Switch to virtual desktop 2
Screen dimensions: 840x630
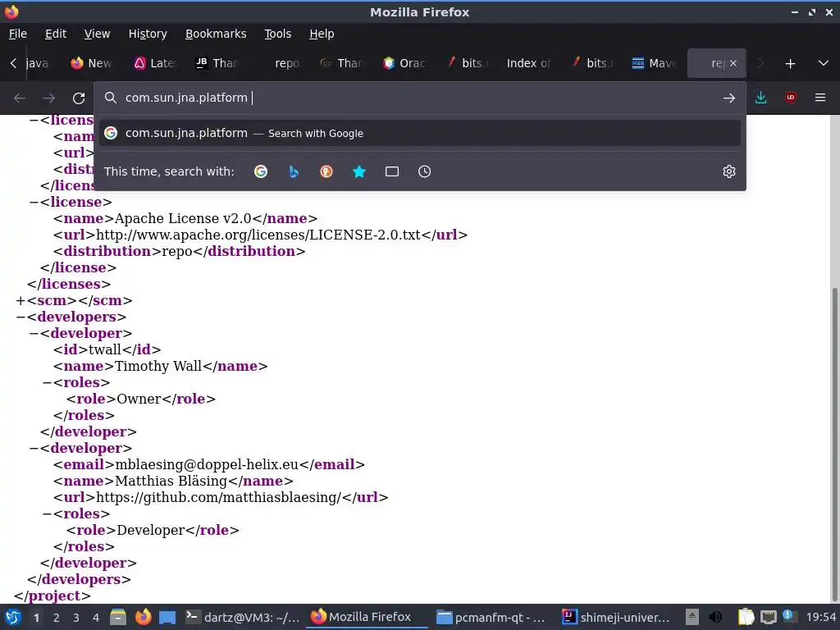point(56,618)
